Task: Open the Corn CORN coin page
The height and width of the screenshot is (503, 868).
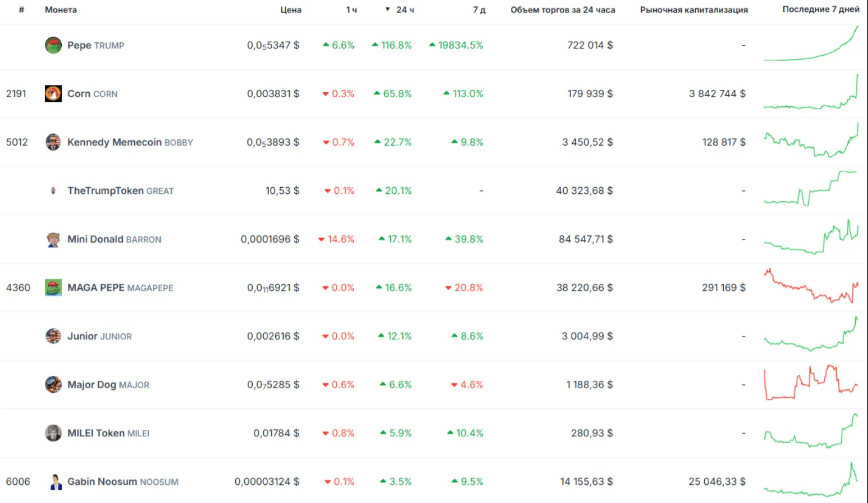Action: click(x=92, y=94)
